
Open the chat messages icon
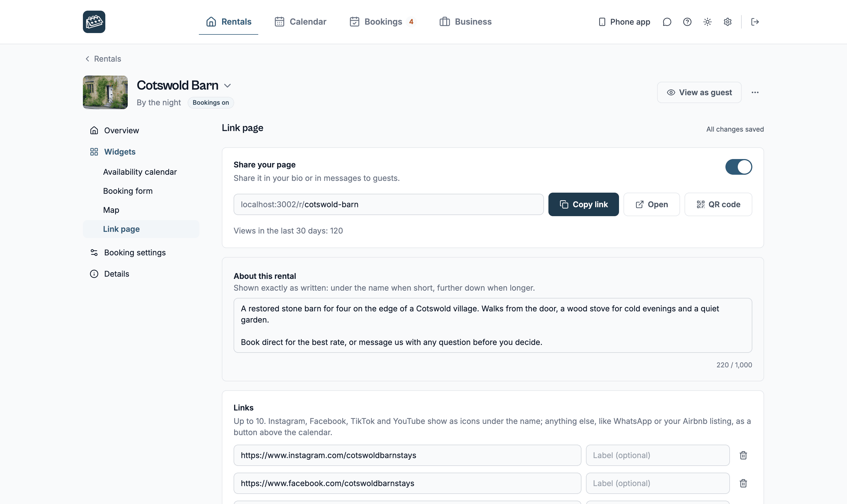pos(667,22)
